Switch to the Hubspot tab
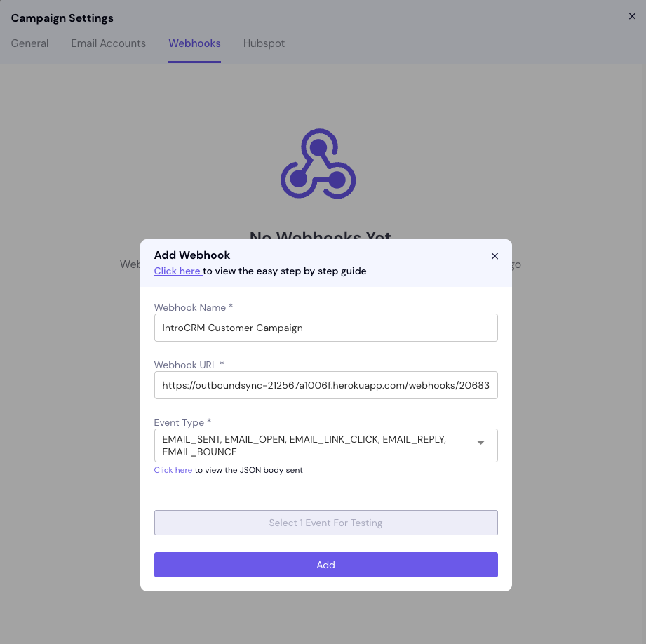 pyautogui.click(x=264, y=43)
